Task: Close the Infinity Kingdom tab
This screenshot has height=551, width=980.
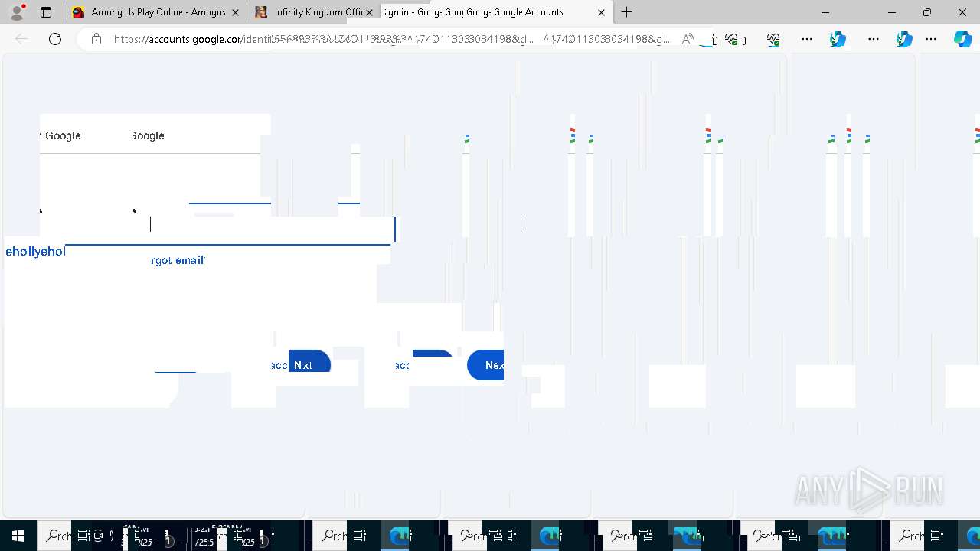Action: coord(370,12)
